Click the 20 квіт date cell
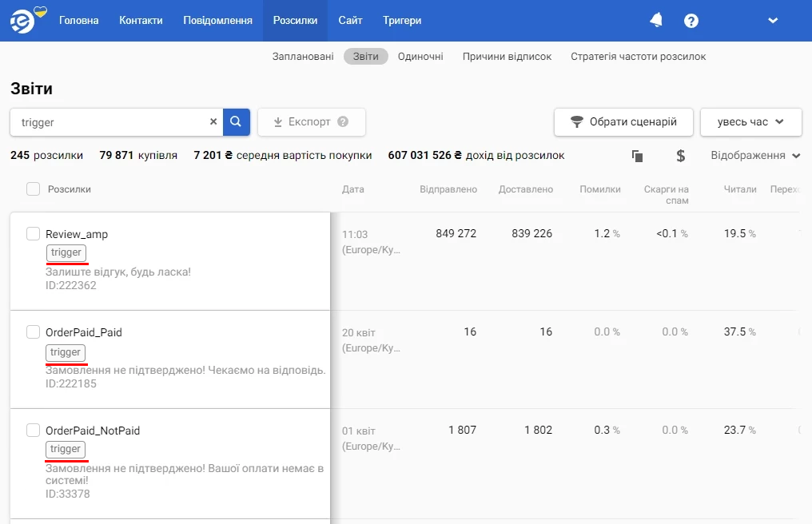This screenshot has height=524, width=812. coord(358,333)
